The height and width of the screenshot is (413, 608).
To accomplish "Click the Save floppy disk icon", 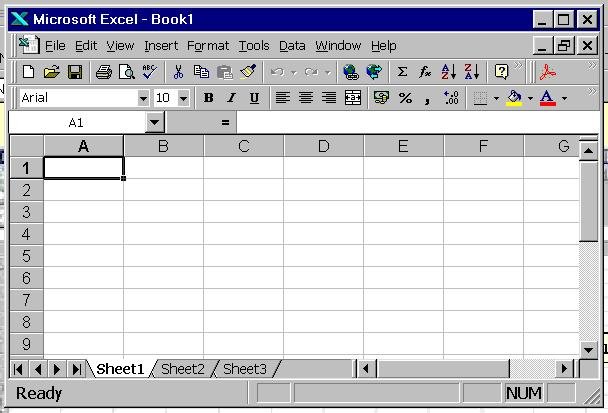I will click(x=75, y=72).
